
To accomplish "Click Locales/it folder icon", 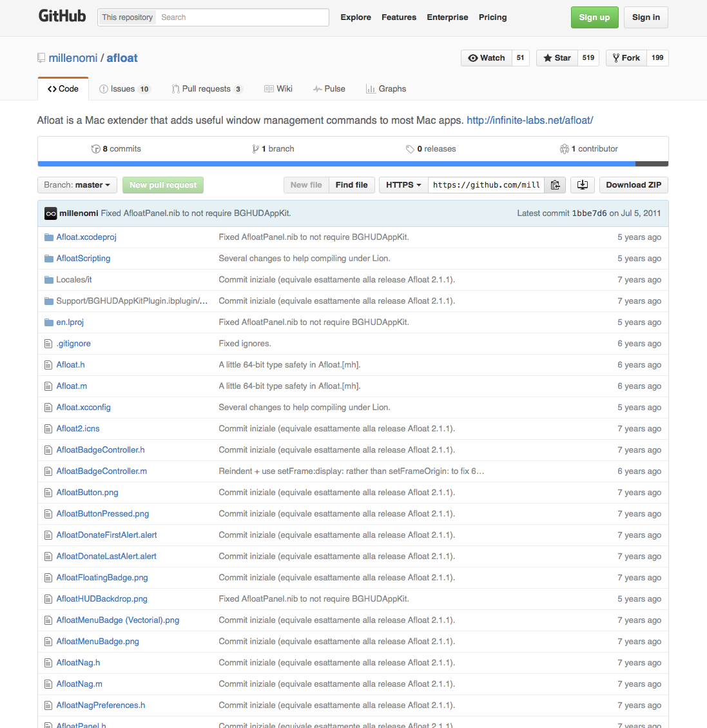I will (x=49, y=280).
